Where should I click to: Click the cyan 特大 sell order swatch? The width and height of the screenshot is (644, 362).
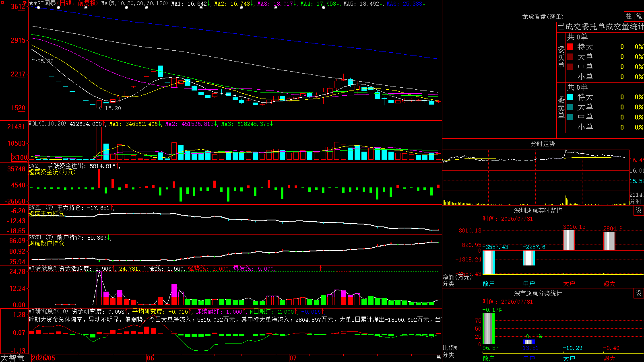pyautogui.click(x=570, y=97)
